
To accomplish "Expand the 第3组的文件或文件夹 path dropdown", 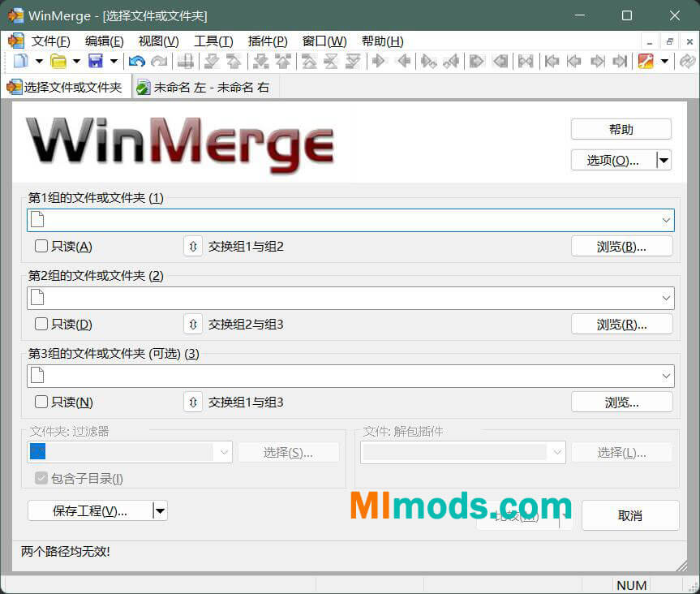I will click(x=666, y=376).
